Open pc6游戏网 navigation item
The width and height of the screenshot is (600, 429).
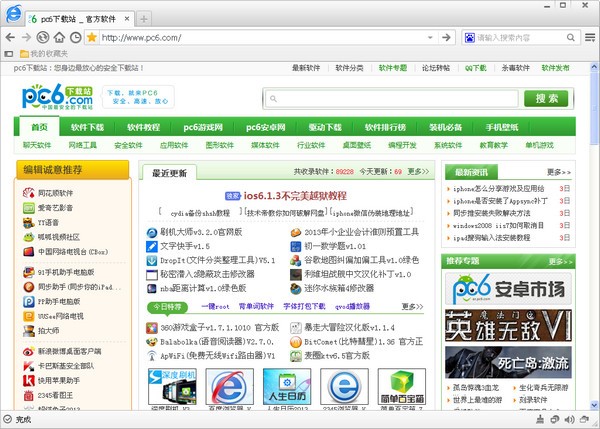[x=203, y=127]
